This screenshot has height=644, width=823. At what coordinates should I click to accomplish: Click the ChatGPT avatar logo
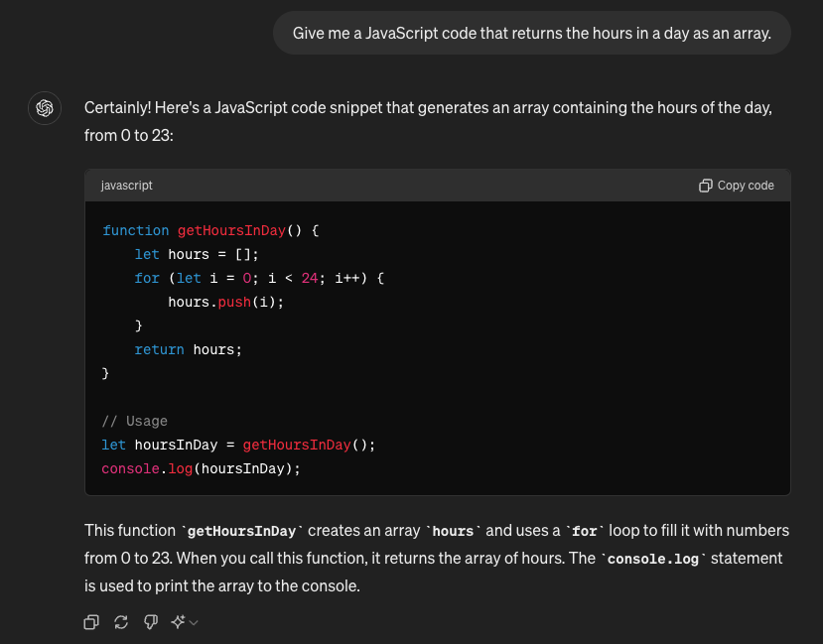point(44,107)
